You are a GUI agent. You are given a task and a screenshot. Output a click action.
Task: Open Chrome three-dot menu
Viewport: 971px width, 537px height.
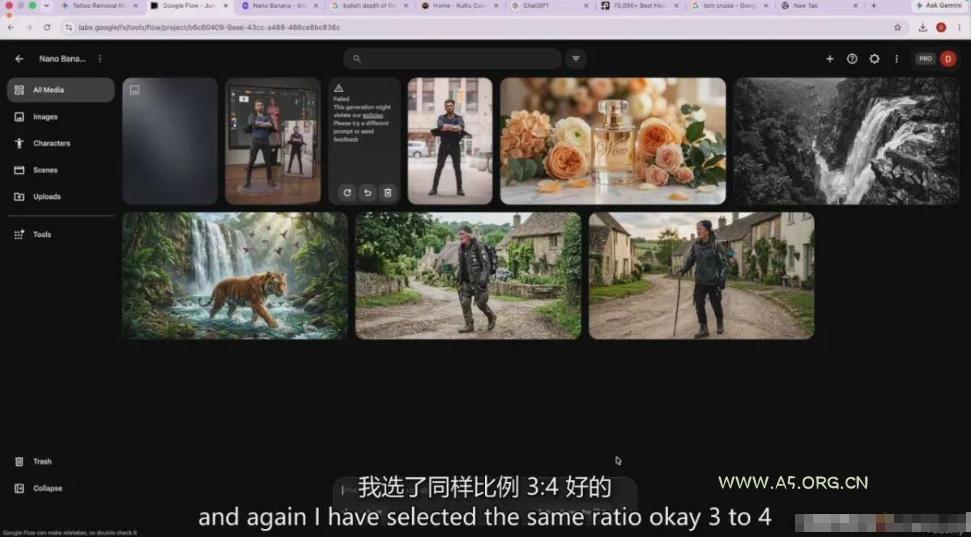(x=959, y=27)
